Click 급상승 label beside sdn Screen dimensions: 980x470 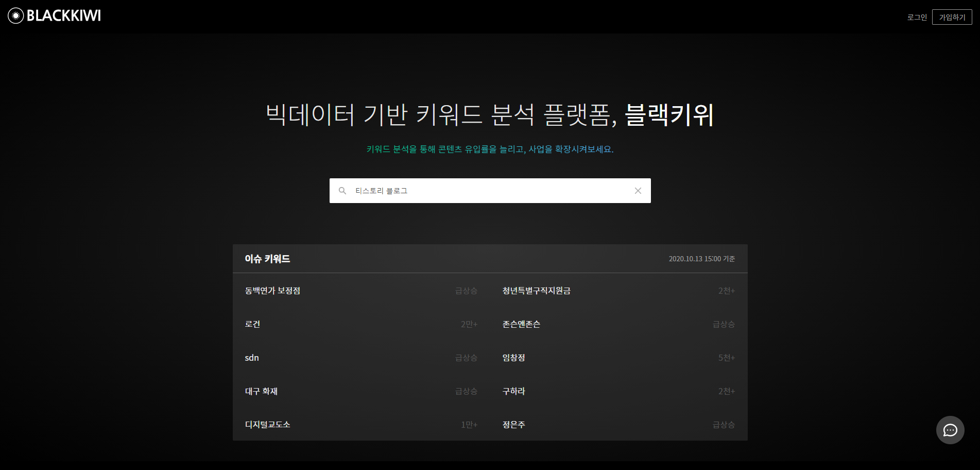pos(466,358)
